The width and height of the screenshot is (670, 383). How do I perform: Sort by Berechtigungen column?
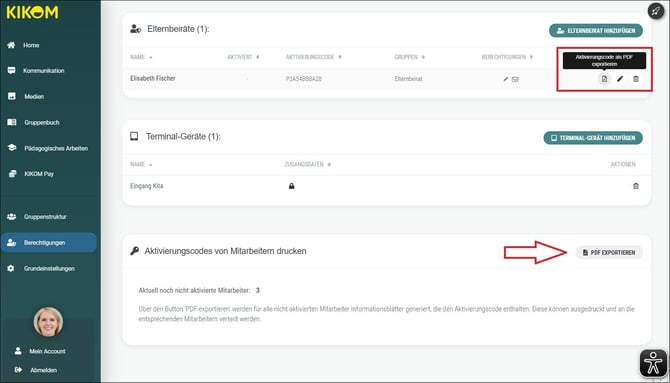pyautogui.click(x=507, y=57)
